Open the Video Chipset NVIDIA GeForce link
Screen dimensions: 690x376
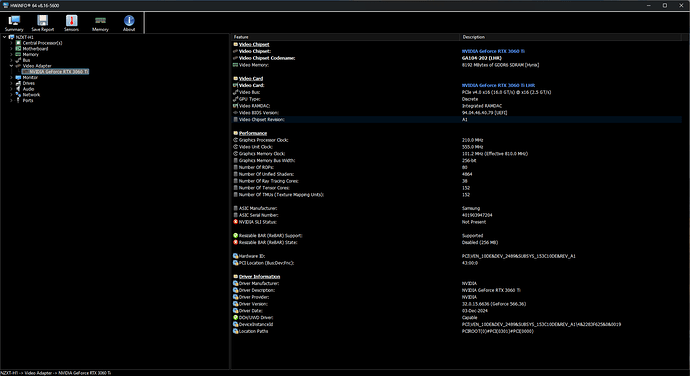493,51
